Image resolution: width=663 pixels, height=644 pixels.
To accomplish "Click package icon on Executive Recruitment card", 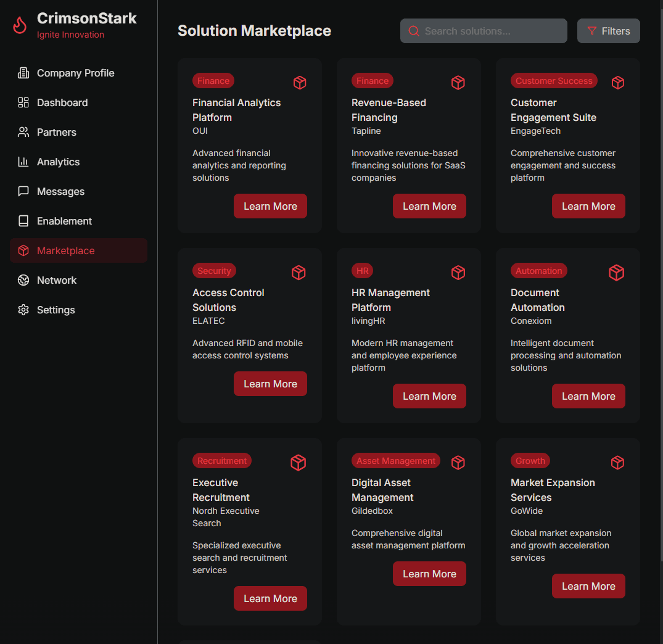I will point(298,463).
